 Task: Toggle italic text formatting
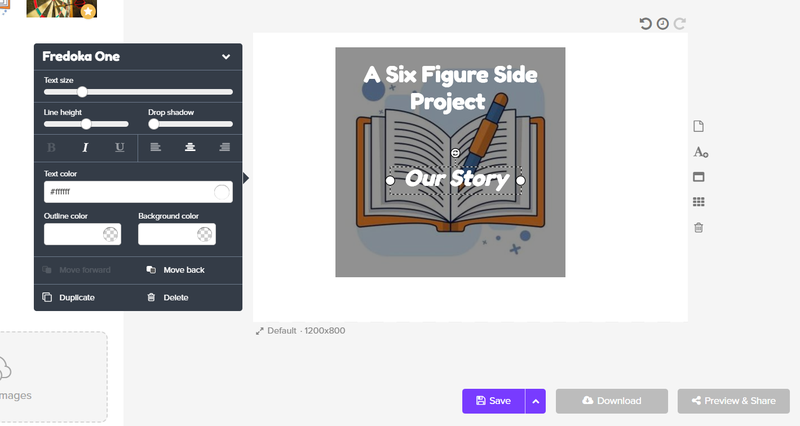(x=85, y=147)
